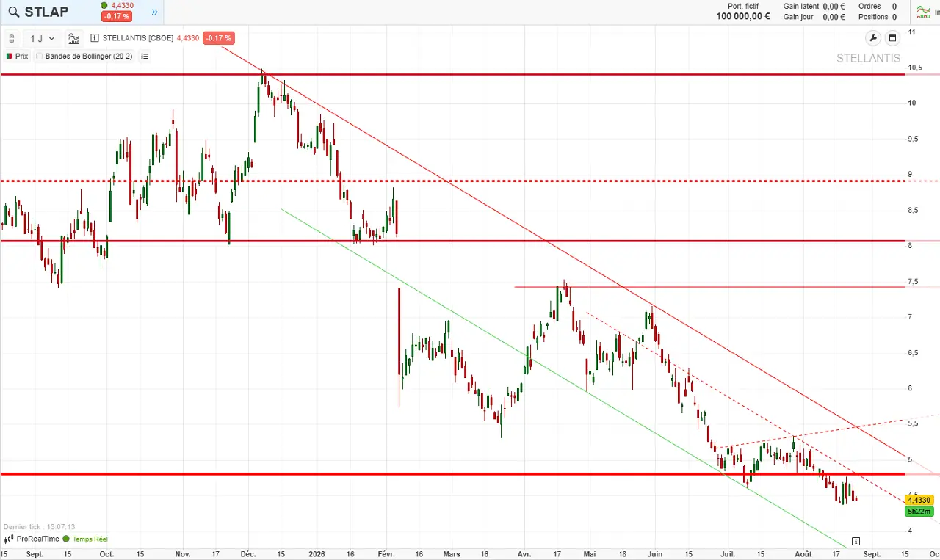Click the 'Port. fictif' label

click(x=742, y=6)
